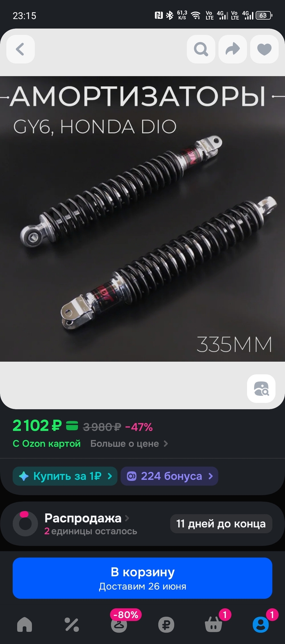Viewport: 285px width, 644px height.
Task: Add to cart with 'В корзину'
Action: click(142, 578)
